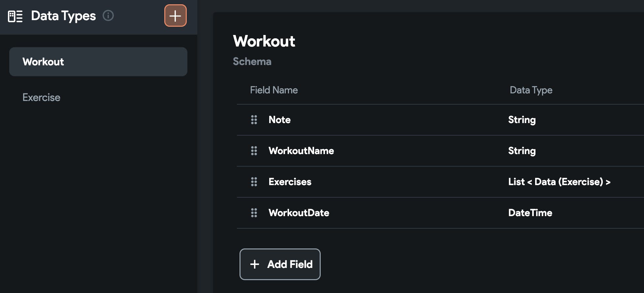Click the Field Name column header
644x293 pixels.
pos(274,90)
